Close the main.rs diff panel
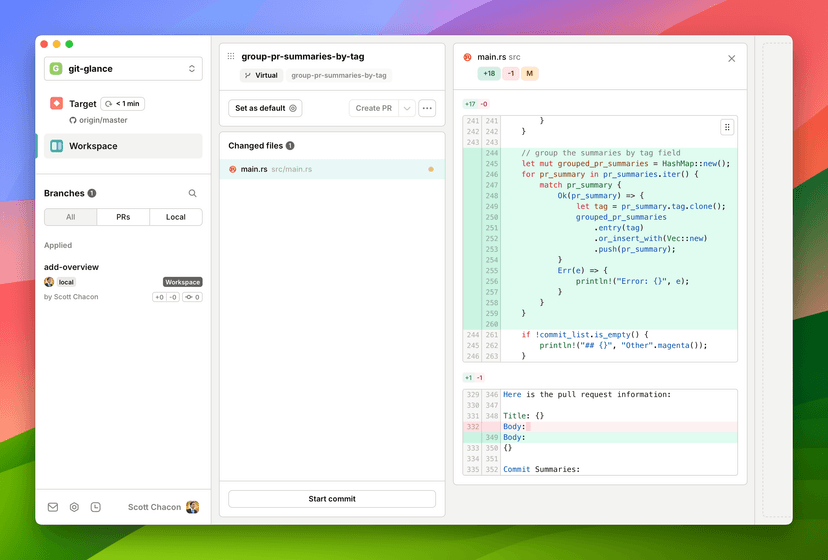 731,59
